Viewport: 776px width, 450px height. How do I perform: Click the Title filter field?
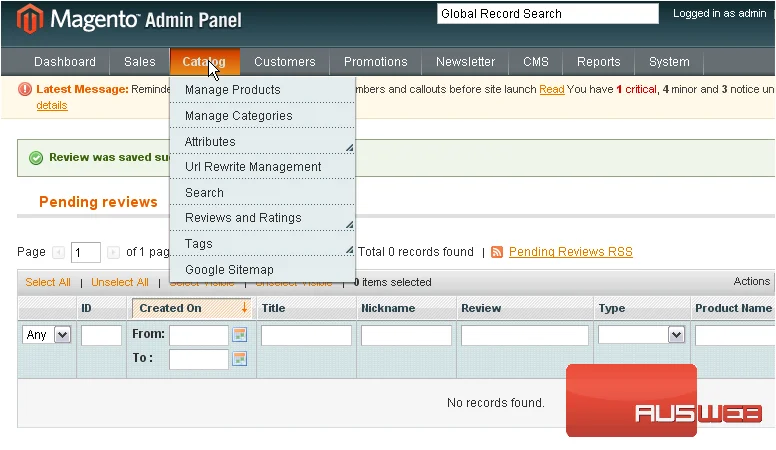(x=306, y=335)
